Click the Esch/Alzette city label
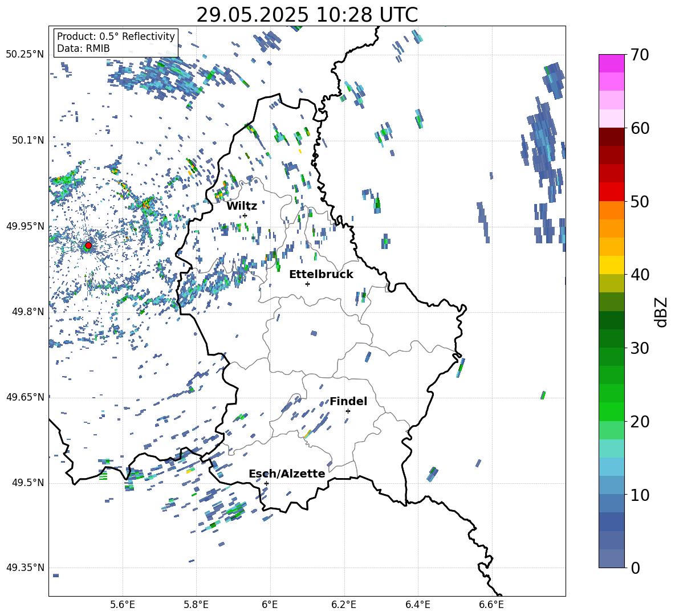The image size is (675, 616). 287,474
